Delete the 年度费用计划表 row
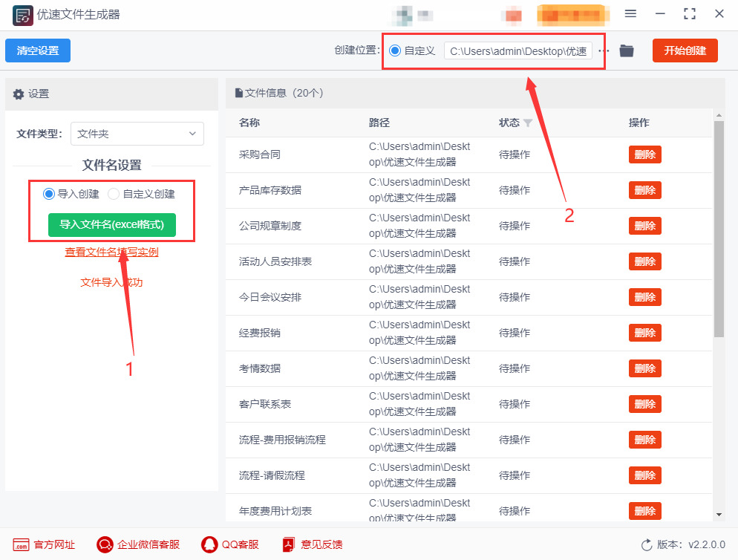 [x=644, y=511]
